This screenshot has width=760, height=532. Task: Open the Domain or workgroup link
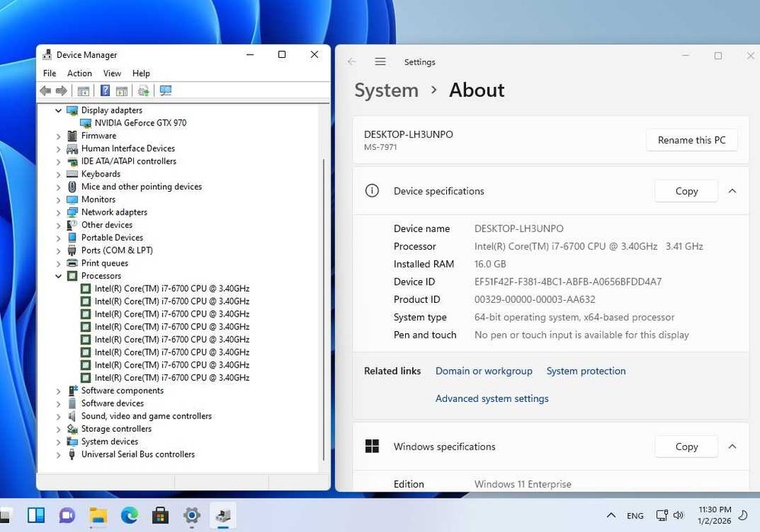(x=484, y=371)
